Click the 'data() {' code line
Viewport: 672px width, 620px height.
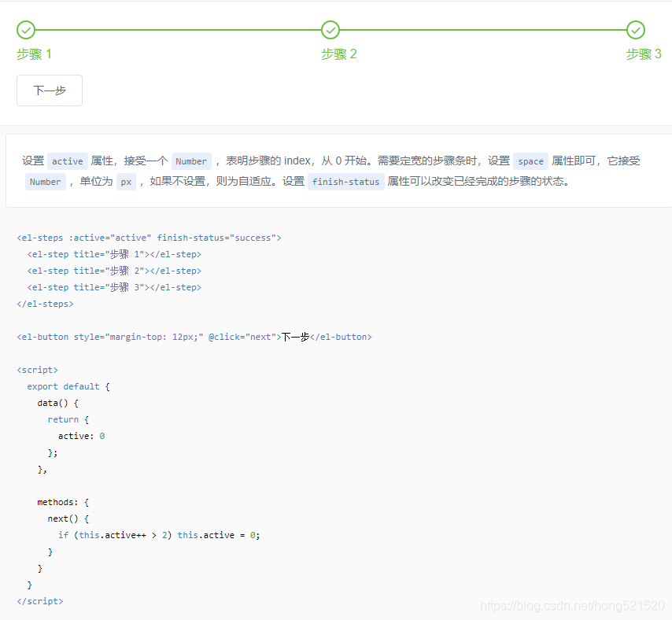tap(58, 403)
